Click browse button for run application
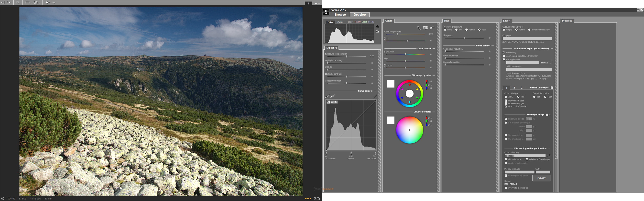Image resolution: width=644 pixels, height=201 pixels. click(546, 63)
